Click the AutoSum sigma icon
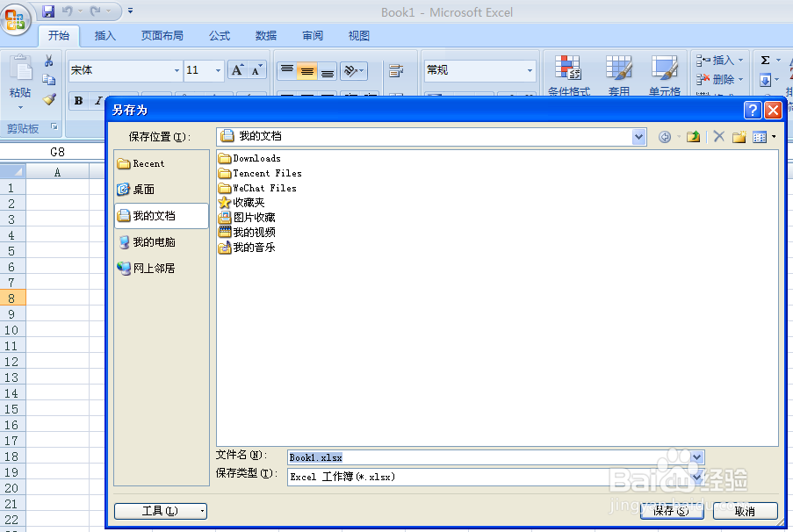 click(x=766, y=61)
